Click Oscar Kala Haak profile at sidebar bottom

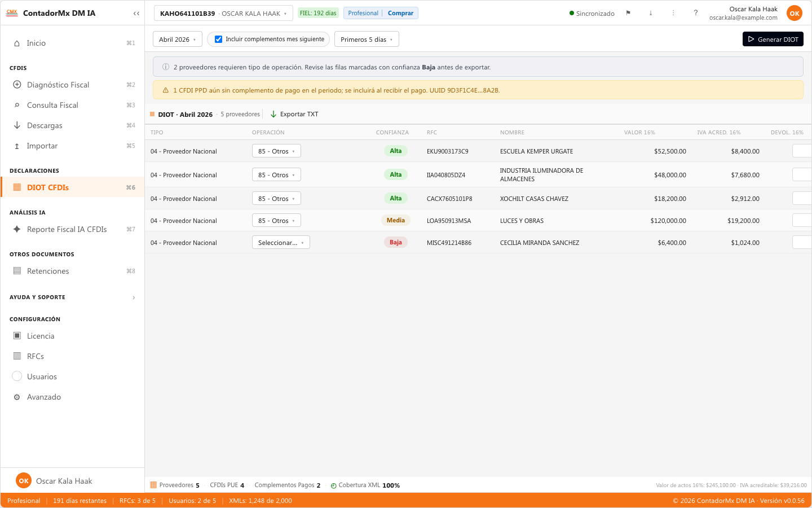[x=72, y=481]
